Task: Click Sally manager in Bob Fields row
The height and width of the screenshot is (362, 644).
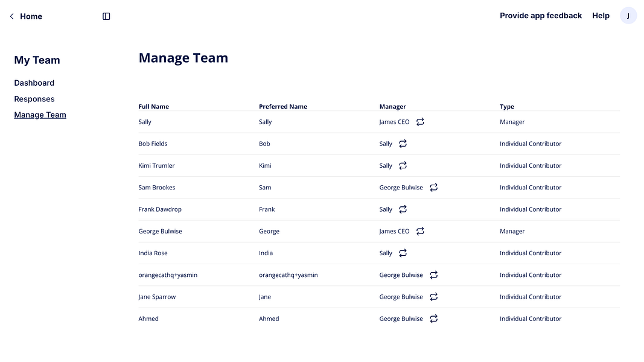Action: tap(386, 144)
